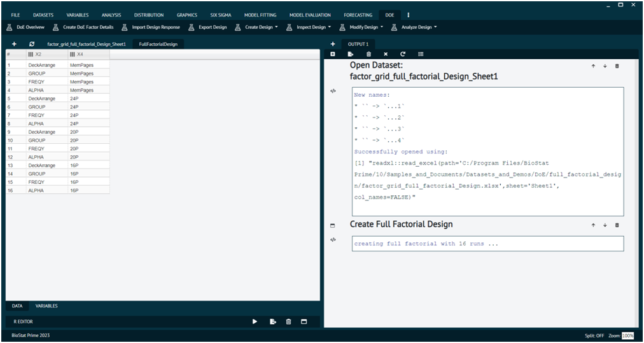Move the Open Dataset block down
The width and height of the screenshot is (644, 343).
tap(605, 66)
